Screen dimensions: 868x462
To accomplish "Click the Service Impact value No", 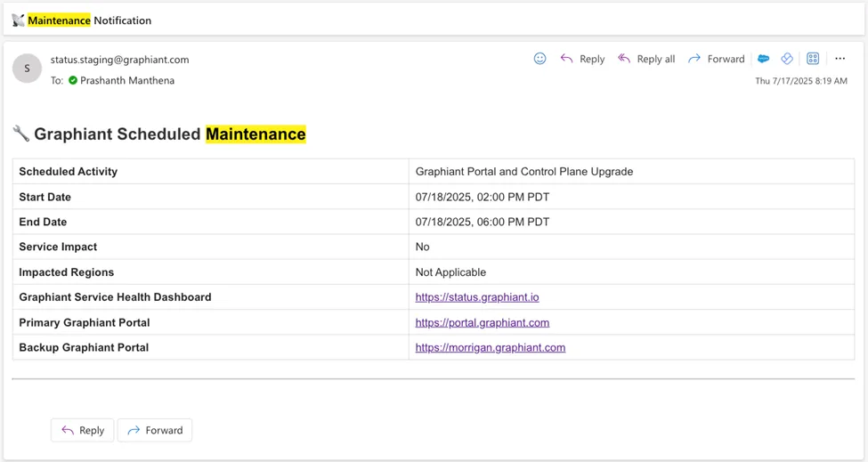I will tap(422, 247).
